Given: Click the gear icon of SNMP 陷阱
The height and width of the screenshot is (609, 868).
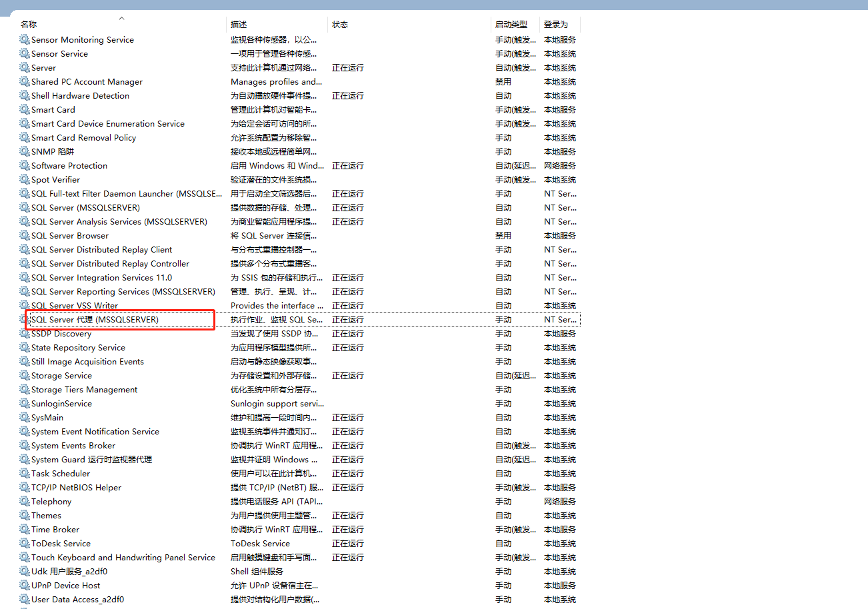Looking at the screenshot, I should 25,152.
